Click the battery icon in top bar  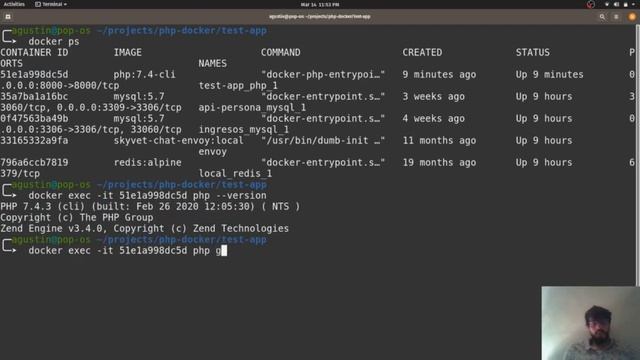[625, 4]
